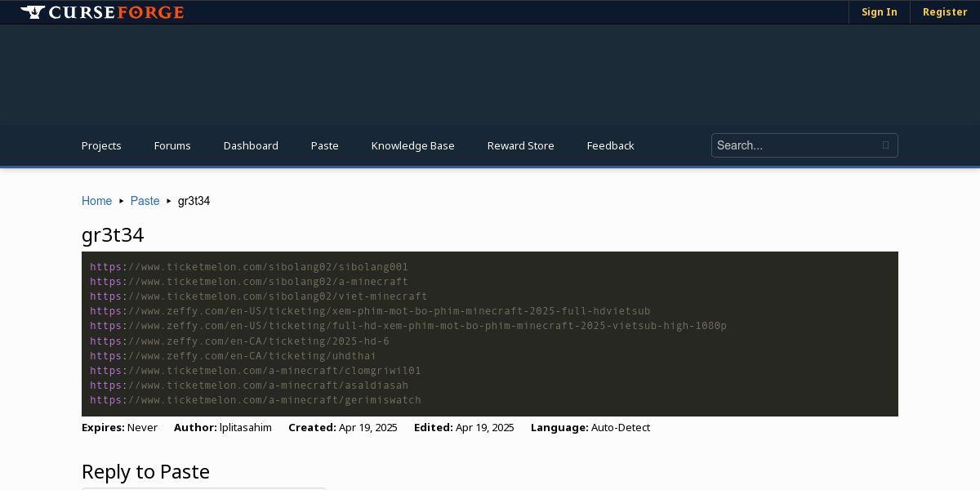Open the Knowledge Base
Screen dimensions: 980x490
[x=413, y=145]
